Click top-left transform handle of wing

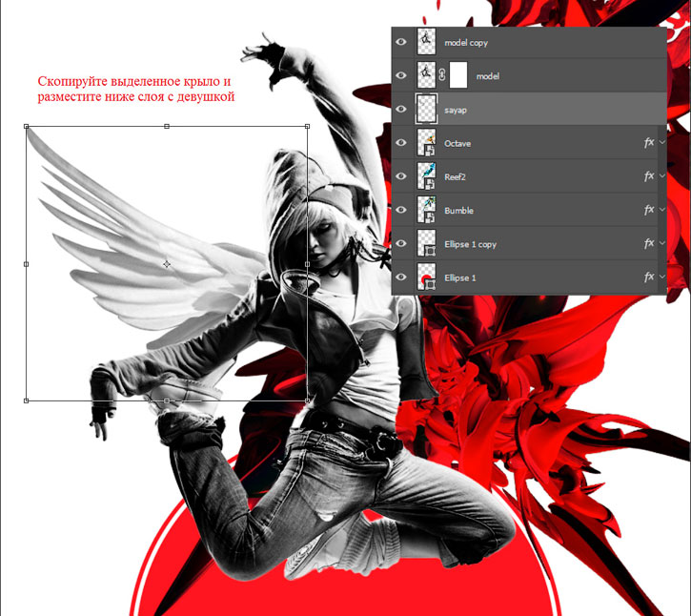[x=27, y=127]
